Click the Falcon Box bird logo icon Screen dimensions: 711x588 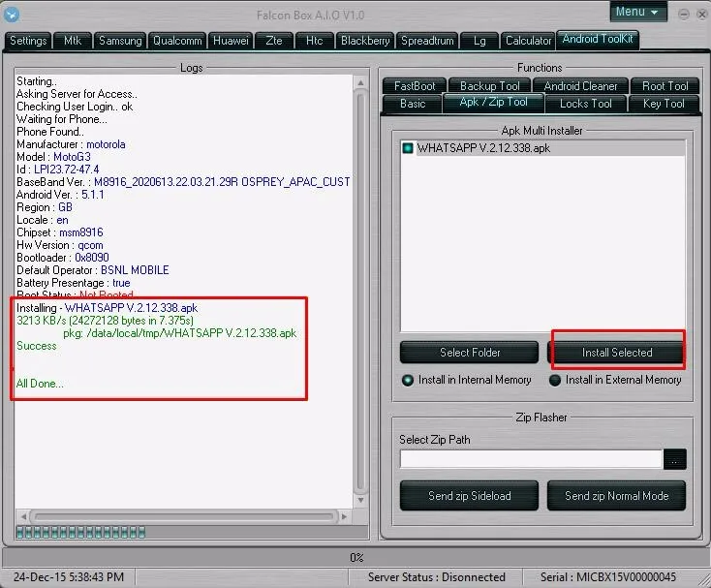(12, 15)
